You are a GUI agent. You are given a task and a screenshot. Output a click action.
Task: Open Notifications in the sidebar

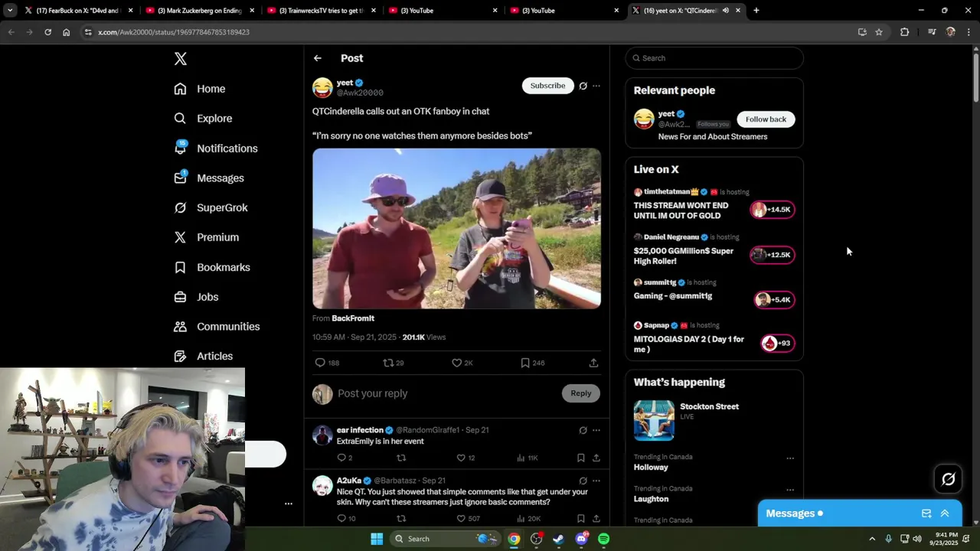tap(216, 148)
